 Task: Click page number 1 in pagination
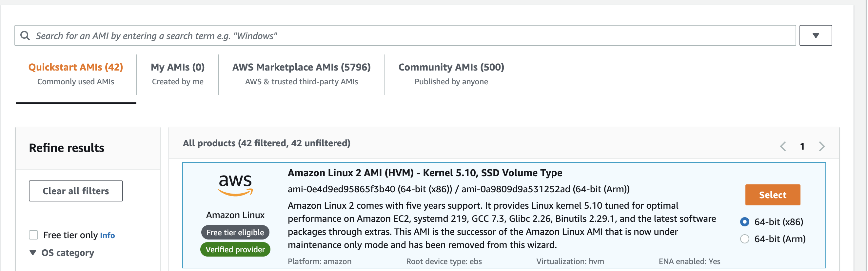click(802, 146)
